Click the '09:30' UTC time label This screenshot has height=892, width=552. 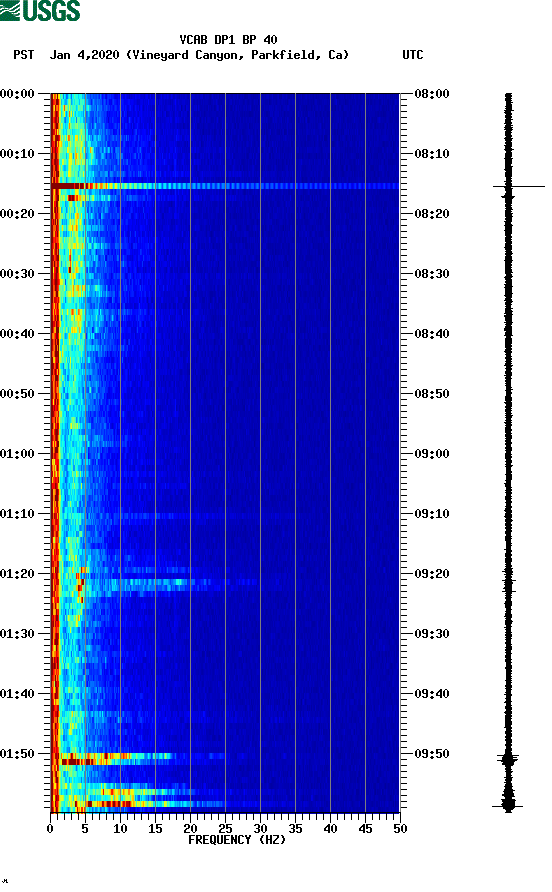(432, 634)
